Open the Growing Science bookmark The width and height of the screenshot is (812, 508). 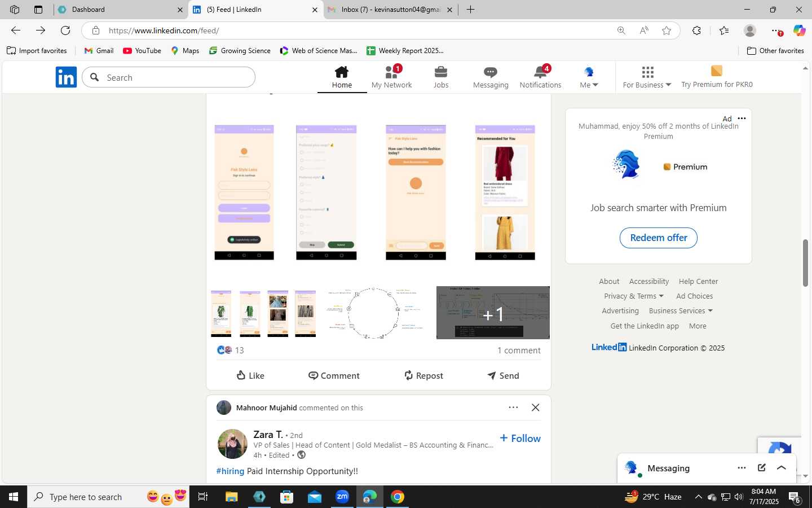[240, 51]
